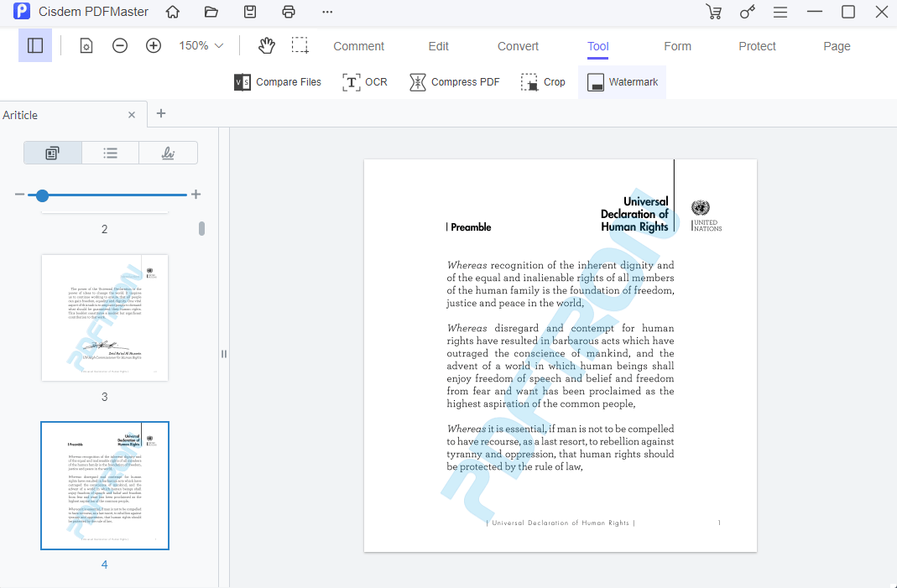This screenshot has height=588, width=897.
Task: Switch to the Convert tab
Action: pos(518,46)
